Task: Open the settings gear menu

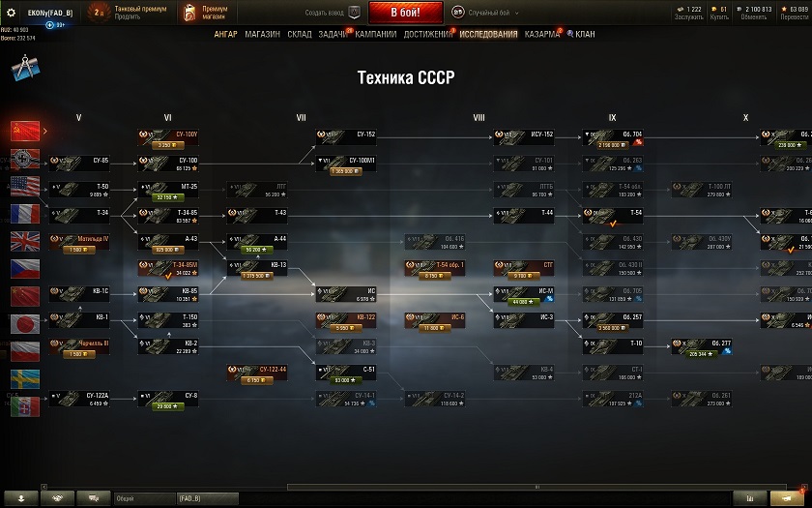Action: coord(11,13)
